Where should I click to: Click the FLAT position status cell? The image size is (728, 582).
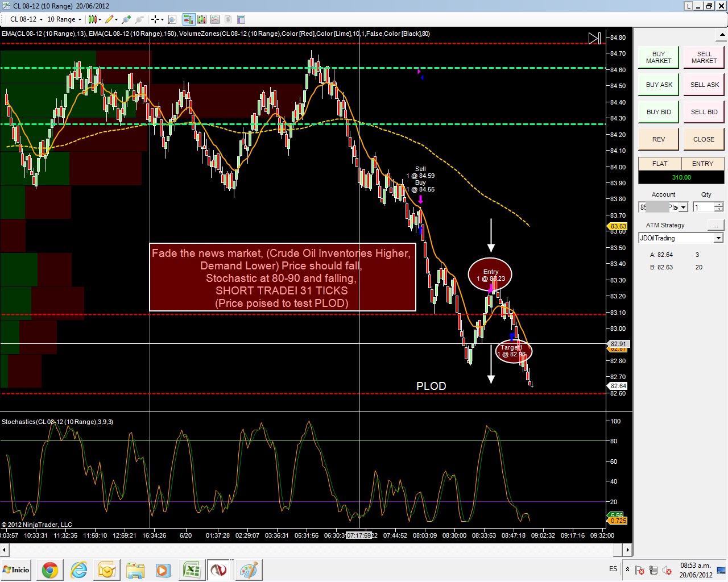pyautogui.click(x=660, y=164)
